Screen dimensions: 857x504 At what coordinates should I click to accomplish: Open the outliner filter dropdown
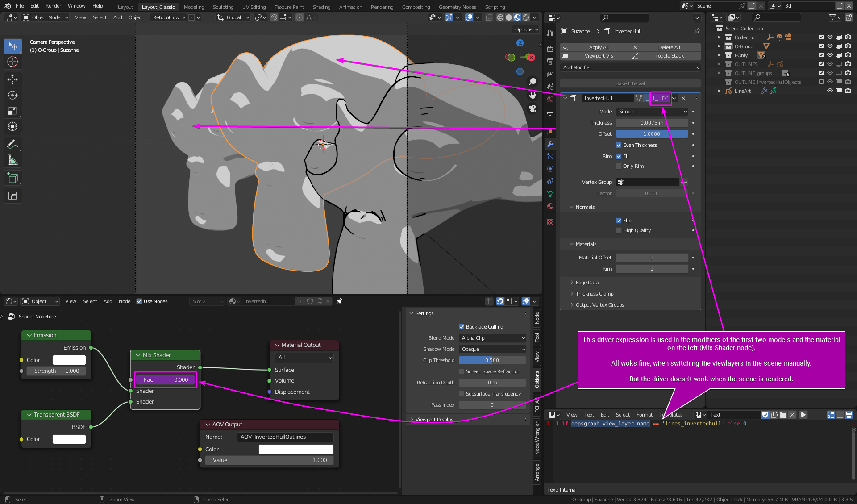click(835, 17)
